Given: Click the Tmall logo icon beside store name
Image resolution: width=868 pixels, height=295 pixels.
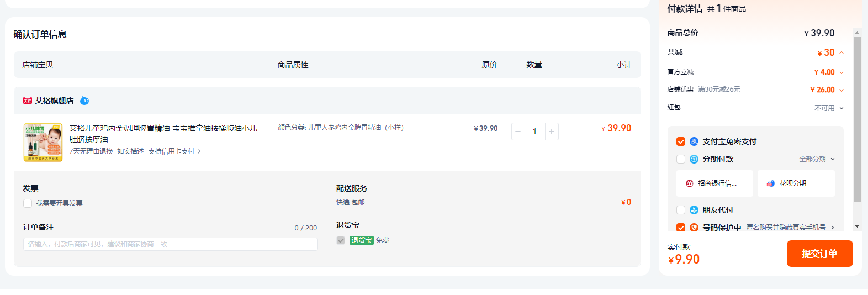Looking at the screenshot, I should pos(28,101).
